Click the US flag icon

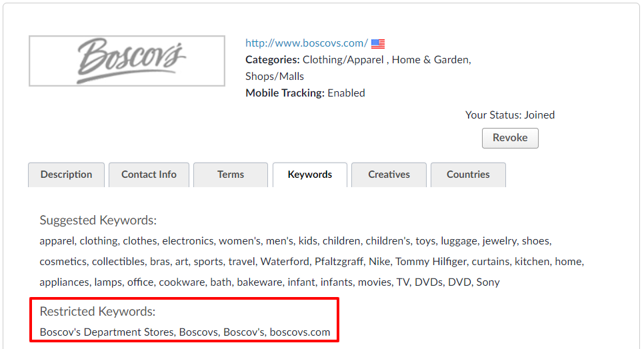click(x=378, y=43)
